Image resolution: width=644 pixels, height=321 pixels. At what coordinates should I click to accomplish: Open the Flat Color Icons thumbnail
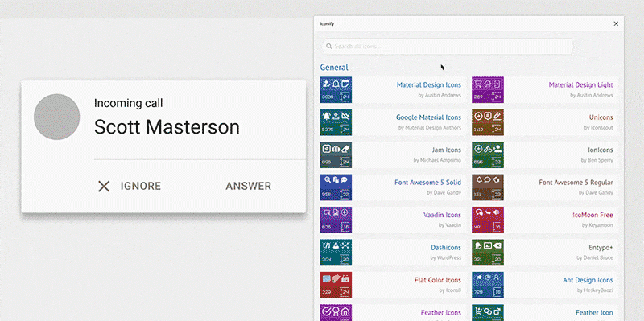pos(336,285)
